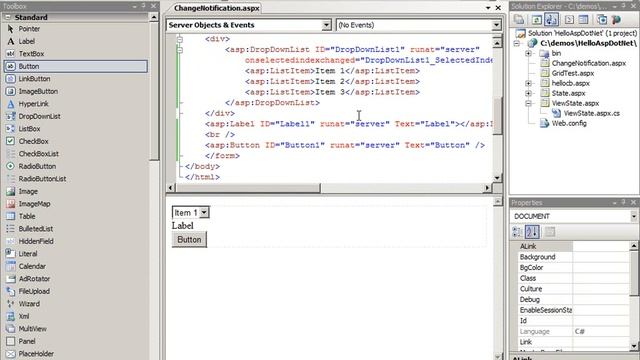The height and width of the screenshot is (360, 640).
Task: Select the Label in design preview
Action: click(x=182, y=225)
